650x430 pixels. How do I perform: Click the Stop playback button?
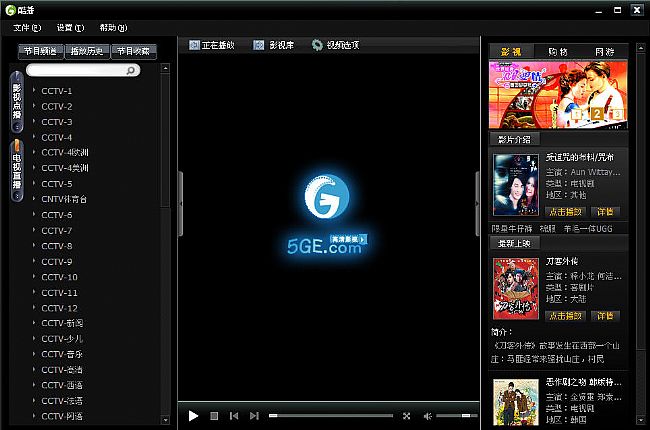(214, 415)
